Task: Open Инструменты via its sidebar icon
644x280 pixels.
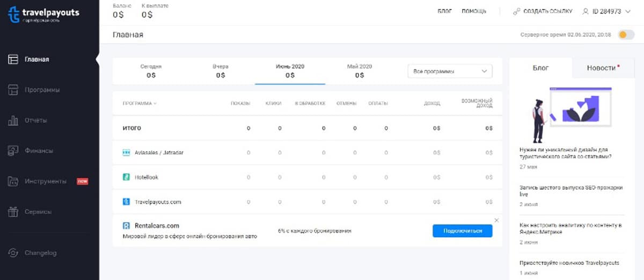Action: (x=13, y=182)
